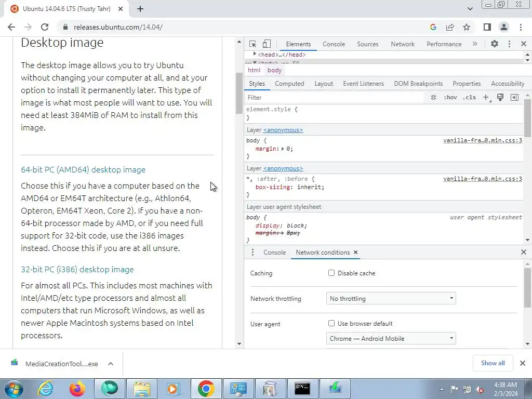Activate the inspect element picker icon
Screen dimensions: 532x399
click(252, 44)
